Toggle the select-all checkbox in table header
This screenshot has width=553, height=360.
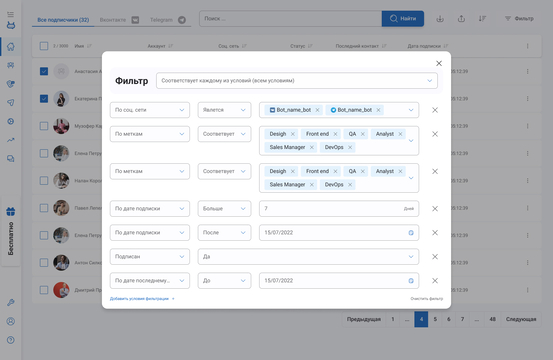point(44,46)
